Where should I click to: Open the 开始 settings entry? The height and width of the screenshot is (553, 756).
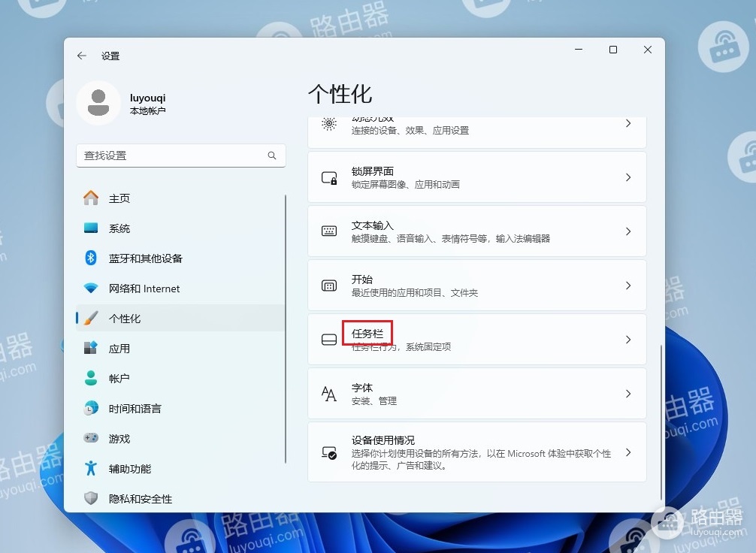click(x=477, y=286)
